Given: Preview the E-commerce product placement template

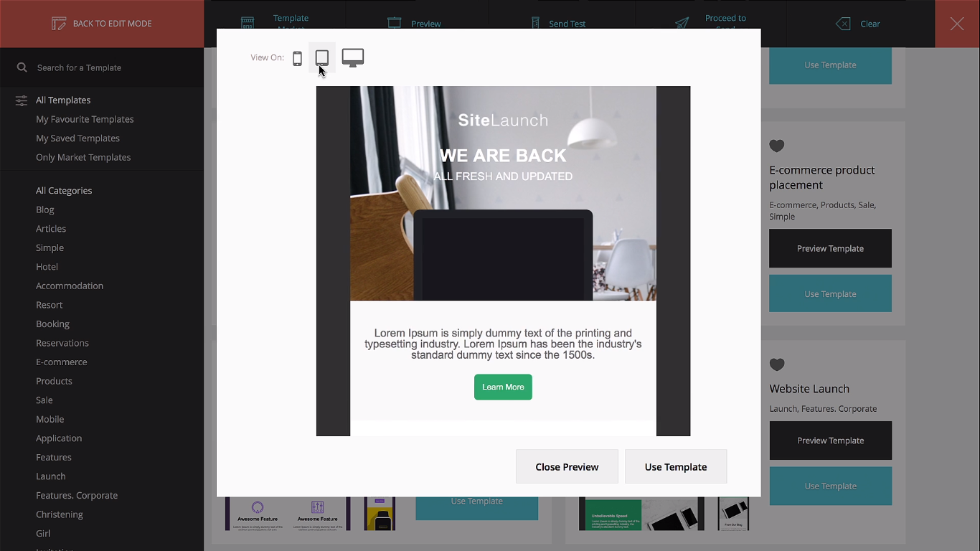Looking at the screenshot, I should (830, 248).
